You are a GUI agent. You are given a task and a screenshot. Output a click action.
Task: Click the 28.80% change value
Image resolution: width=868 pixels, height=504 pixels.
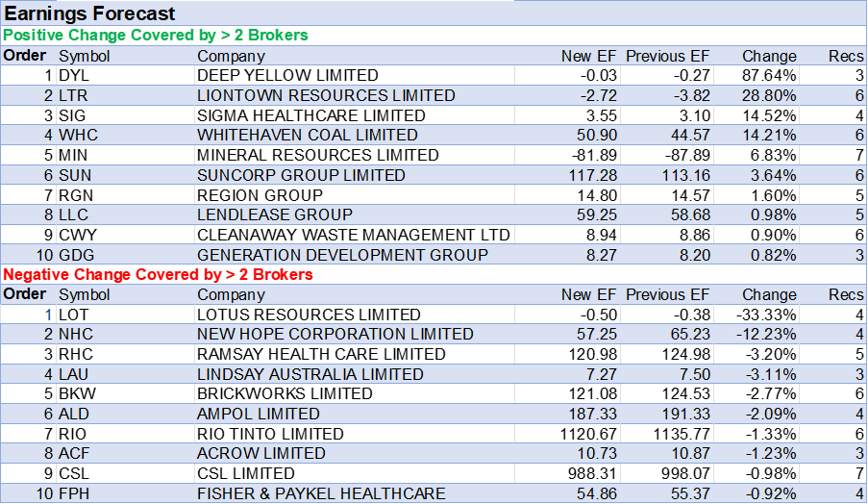(x=769, y=95)
